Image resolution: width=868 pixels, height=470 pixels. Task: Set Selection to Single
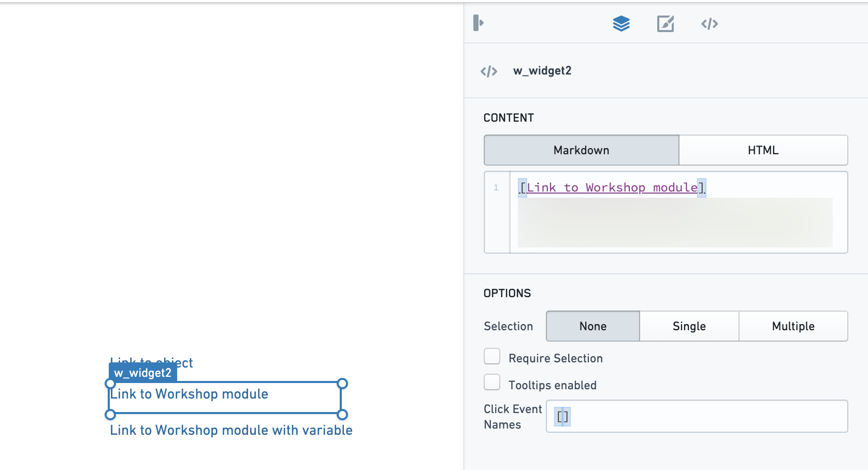click(x=689, y=326)
